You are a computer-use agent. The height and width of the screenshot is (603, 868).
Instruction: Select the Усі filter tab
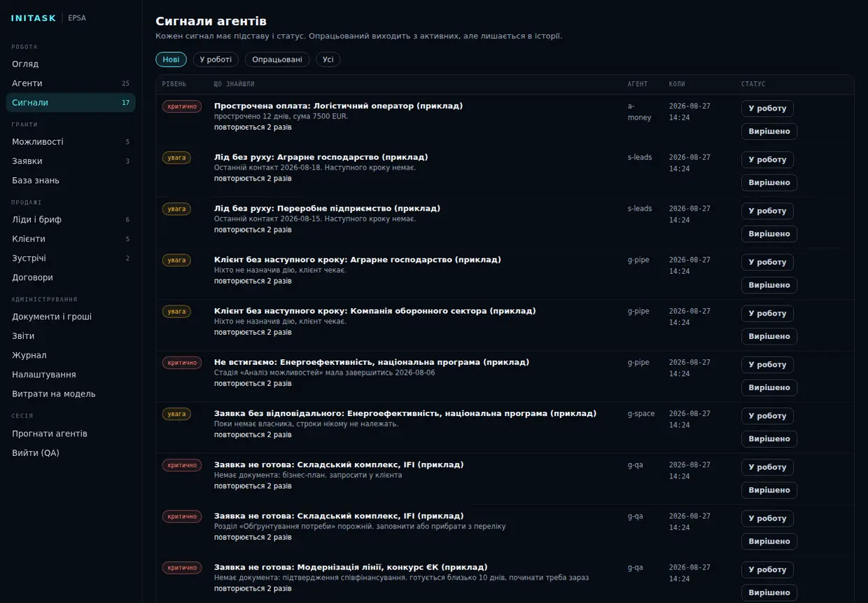coord(328,60)
